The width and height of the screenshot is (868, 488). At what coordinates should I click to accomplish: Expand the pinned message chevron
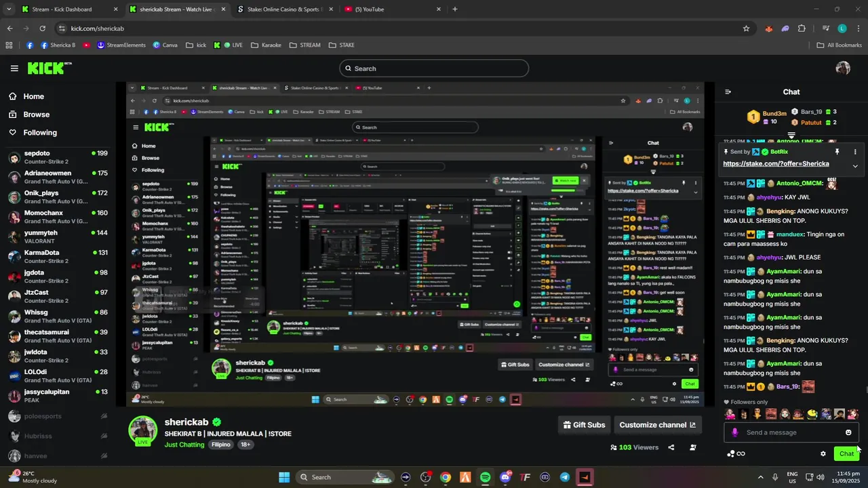coord(855,166)
